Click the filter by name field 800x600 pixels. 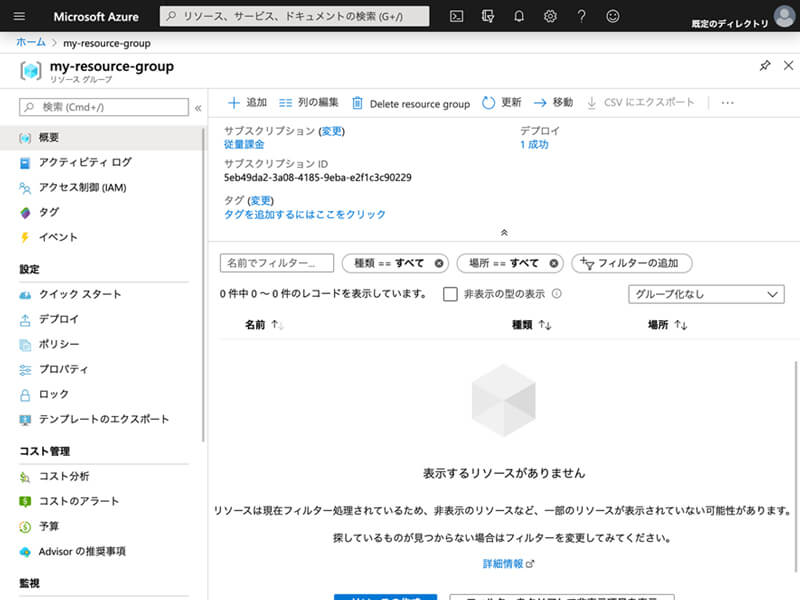277,263
